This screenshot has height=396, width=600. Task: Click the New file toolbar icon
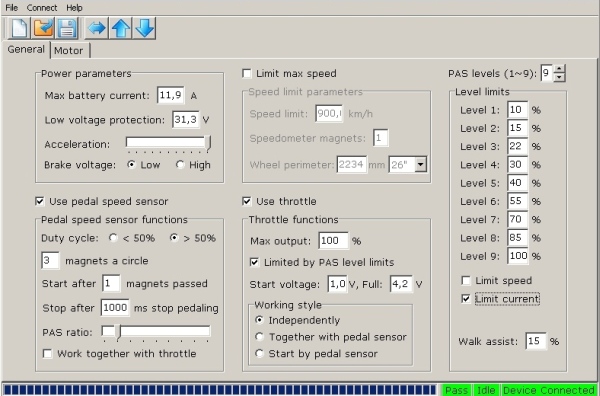pyautogui.click(x=19, y=28)
